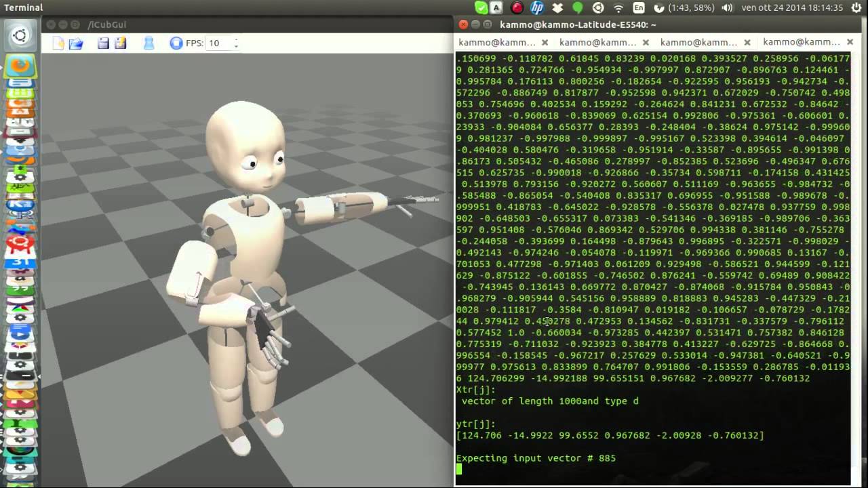Click the iCub robot's head in the 3D view
The width and height of the screenshot is (868, 488).
tap(245, 146)
